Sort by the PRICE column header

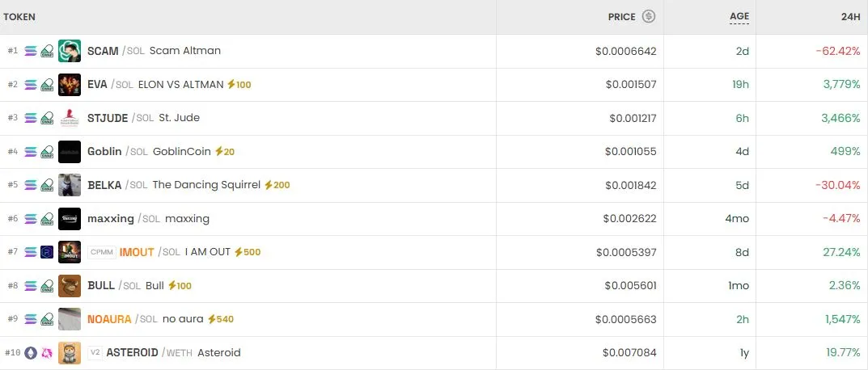pos(621,16)
